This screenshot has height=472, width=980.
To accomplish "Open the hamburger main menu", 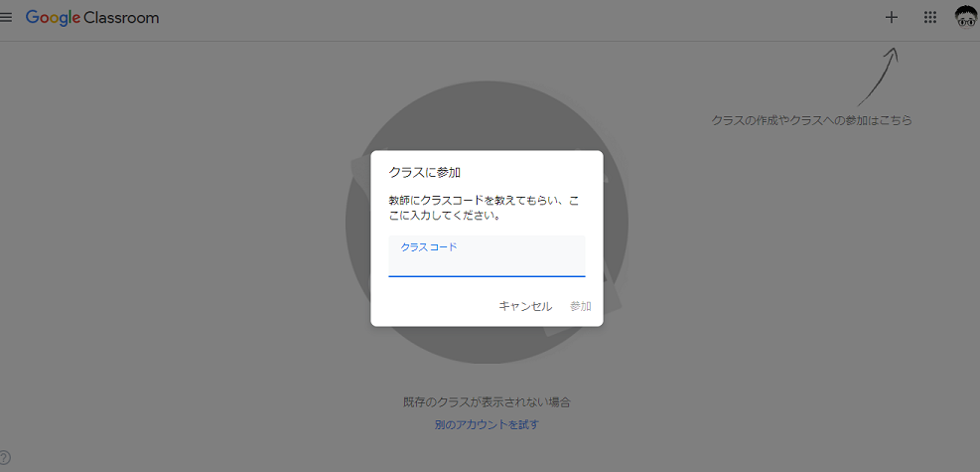I will pos(6,18).
